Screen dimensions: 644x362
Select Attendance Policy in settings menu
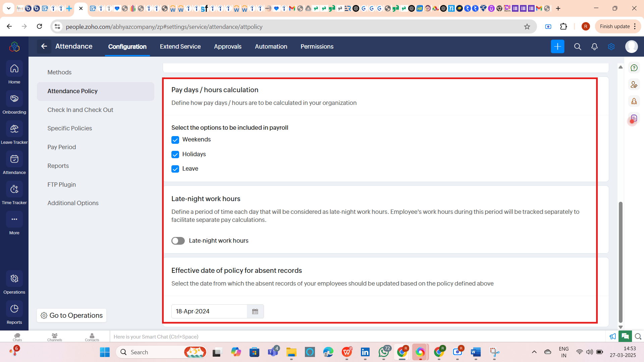pyautogui.click(x=96, y=91)
